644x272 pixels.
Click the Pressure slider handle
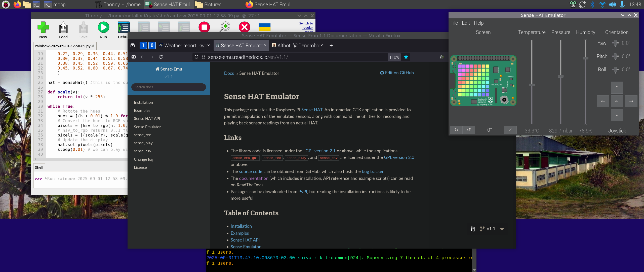coord(561,76)
